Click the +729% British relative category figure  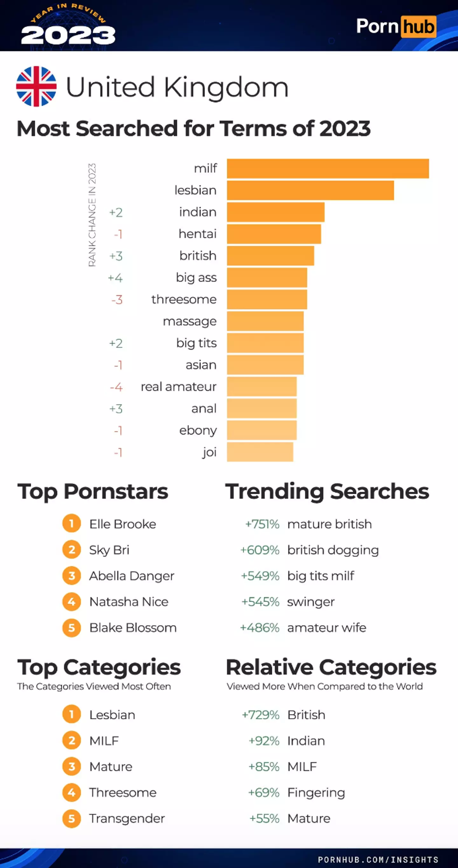261,715
